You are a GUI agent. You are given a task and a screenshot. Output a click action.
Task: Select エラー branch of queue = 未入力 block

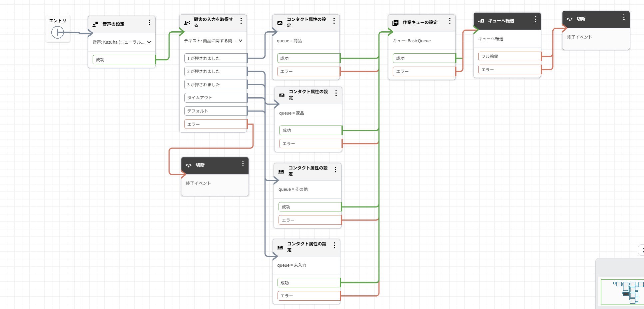point(309,296)
